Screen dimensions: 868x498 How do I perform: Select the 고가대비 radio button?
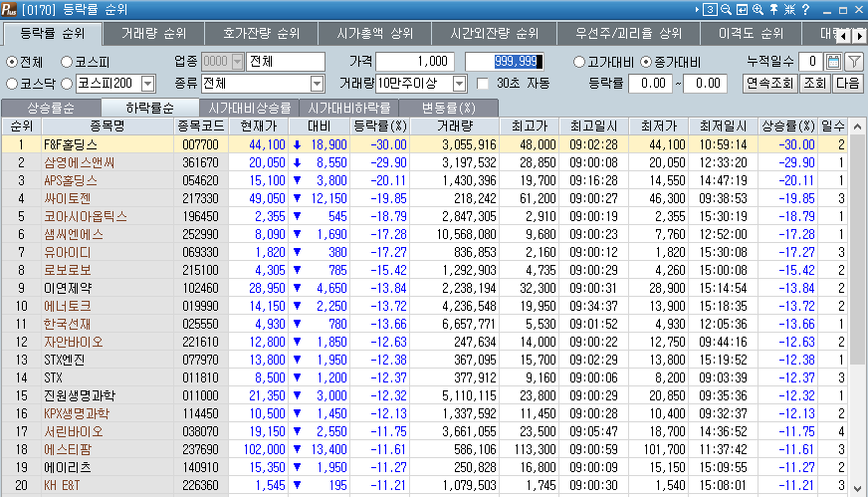(x=579, y=62)
